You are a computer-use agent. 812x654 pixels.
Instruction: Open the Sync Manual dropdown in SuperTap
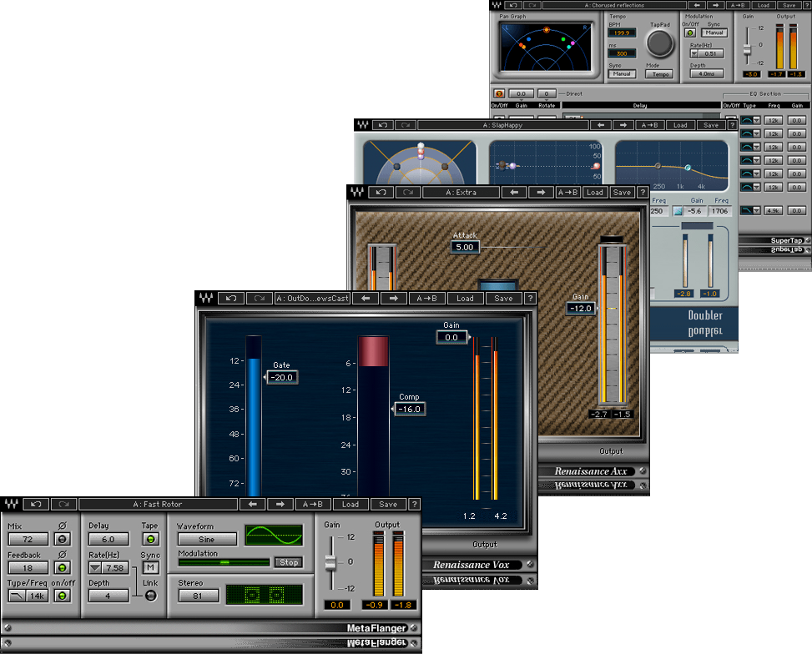pos(714,33)
